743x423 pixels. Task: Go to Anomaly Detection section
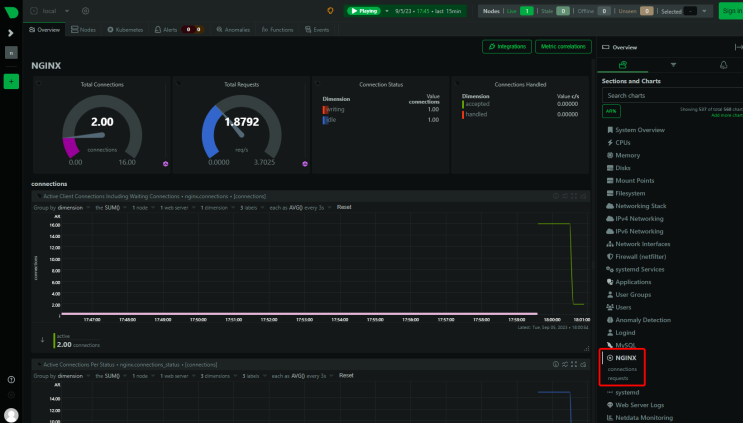click(x=643, y=320)
